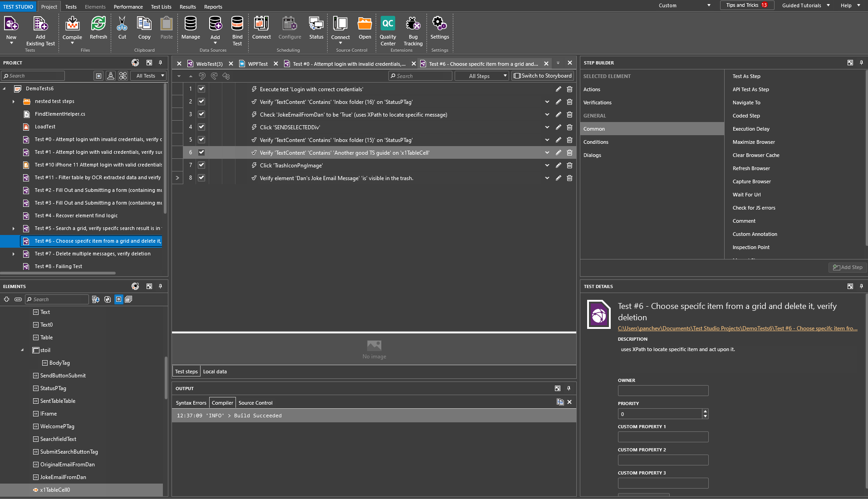Open the test file path link
Image resolution: width=868 pixels, height=499 pixels.
(737, 328)
